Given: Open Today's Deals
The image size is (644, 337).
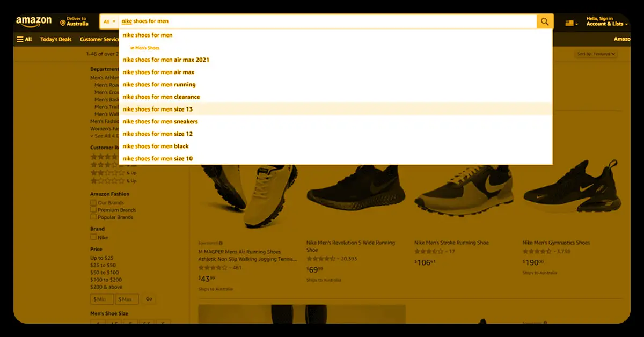Looking at the screenshot, I should 56,39.
